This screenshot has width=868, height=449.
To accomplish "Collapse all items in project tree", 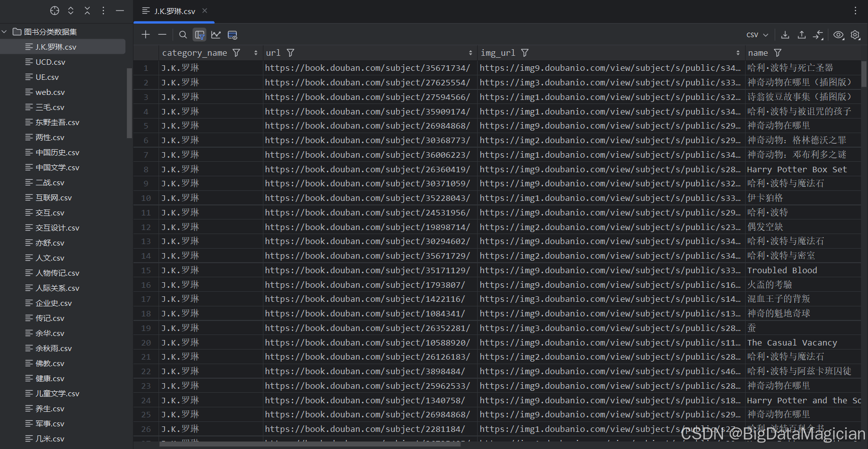I will [87, 11].
